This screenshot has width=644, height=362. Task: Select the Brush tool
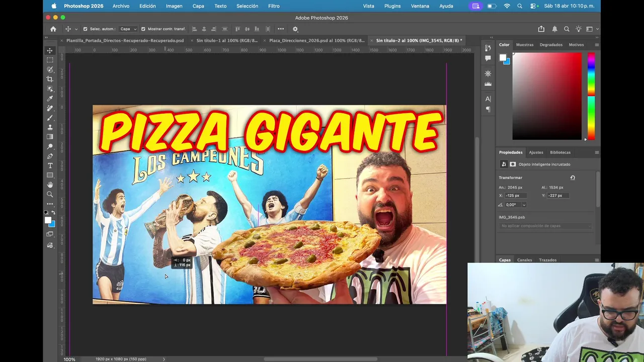pyautogui.click(x=50, y=118)
